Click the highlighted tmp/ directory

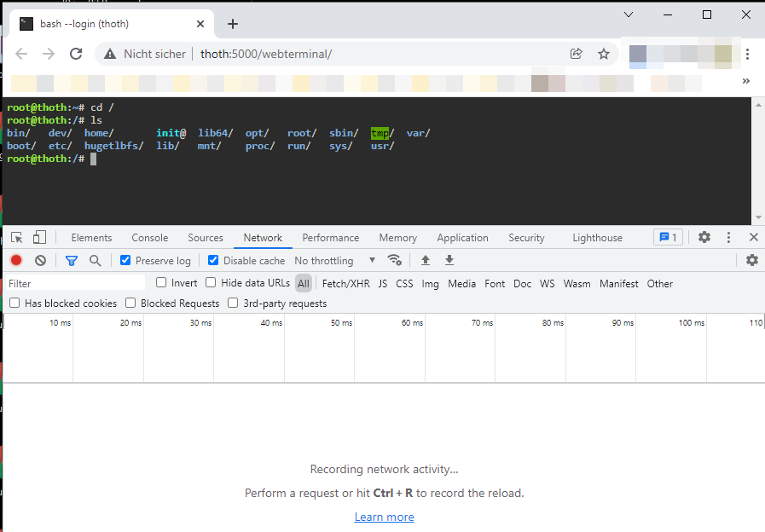382,133
